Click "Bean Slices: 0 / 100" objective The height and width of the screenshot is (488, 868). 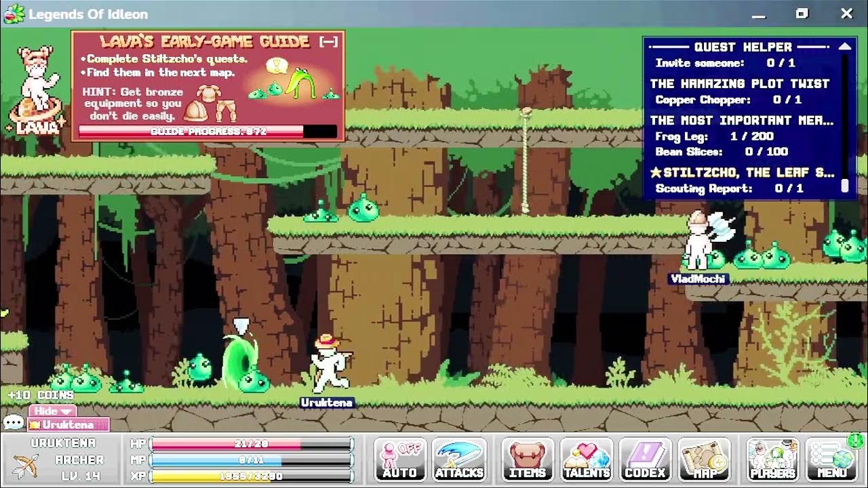pos(722,152)
